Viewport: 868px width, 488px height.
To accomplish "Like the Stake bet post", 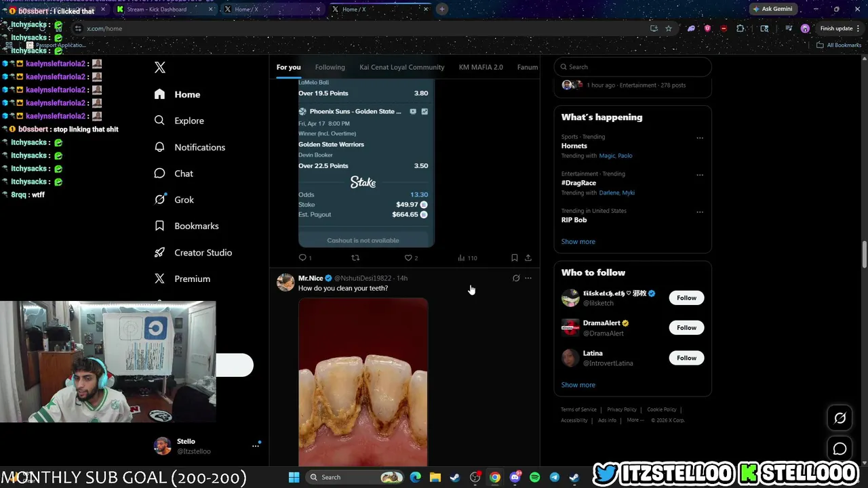I will tap(408, 258).
